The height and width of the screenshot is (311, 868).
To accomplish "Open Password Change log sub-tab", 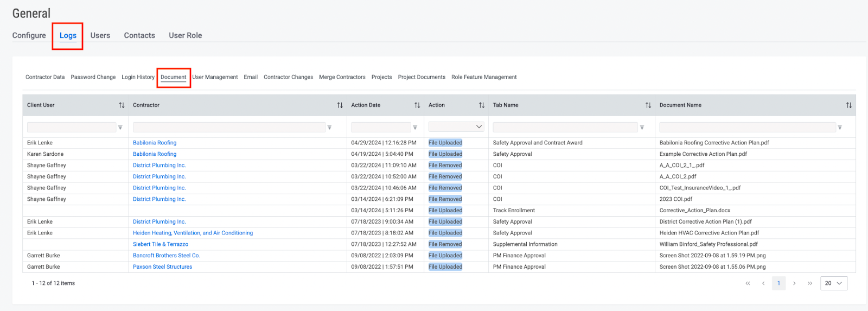I will tap(93, 77).
